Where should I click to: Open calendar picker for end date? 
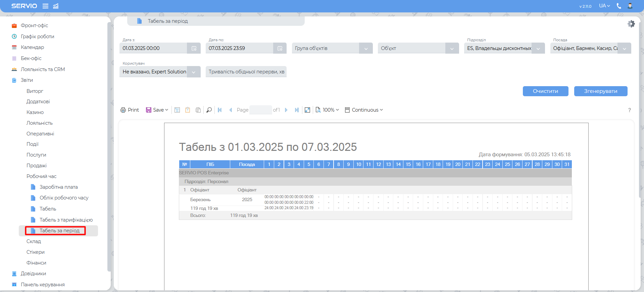tap(280, 48)
